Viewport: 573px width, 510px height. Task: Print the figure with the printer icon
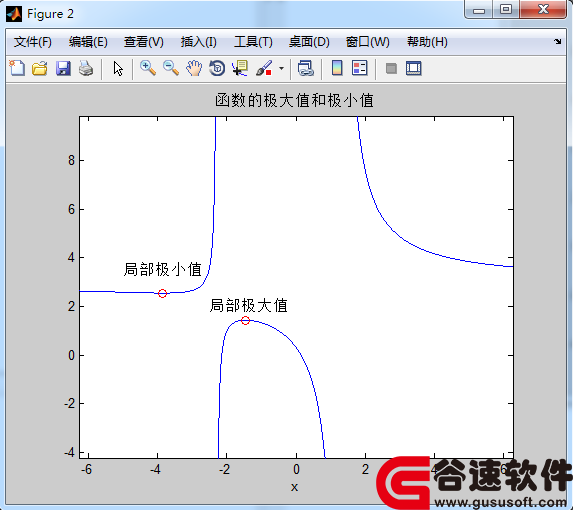86,68
